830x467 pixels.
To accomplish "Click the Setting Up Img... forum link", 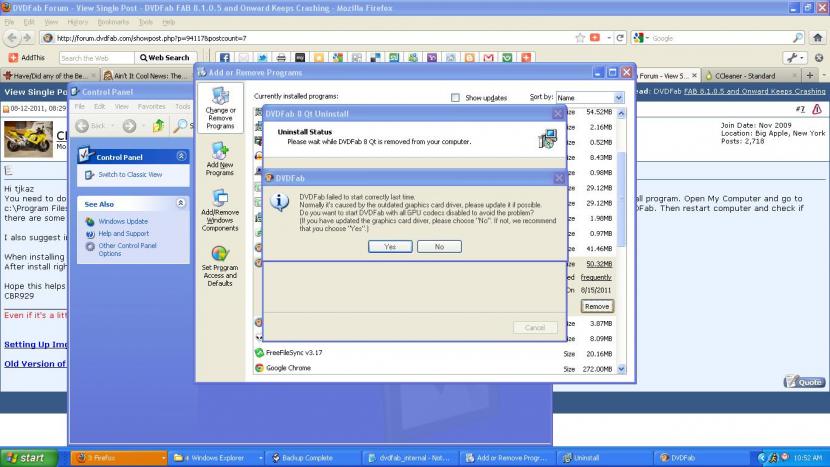I will coord(36,344).
